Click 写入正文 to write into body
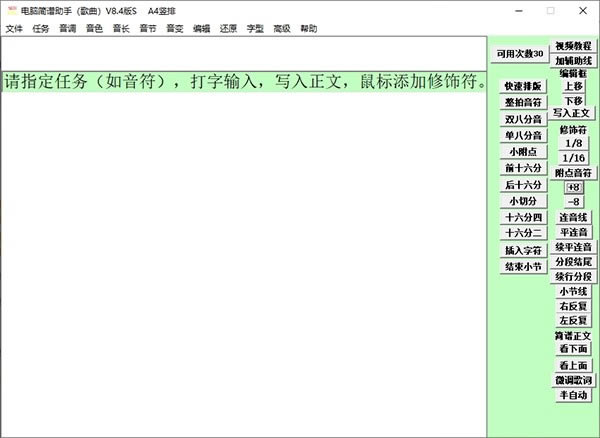The width and height of the screenshot is (600, 438). (x=573, y=113)
